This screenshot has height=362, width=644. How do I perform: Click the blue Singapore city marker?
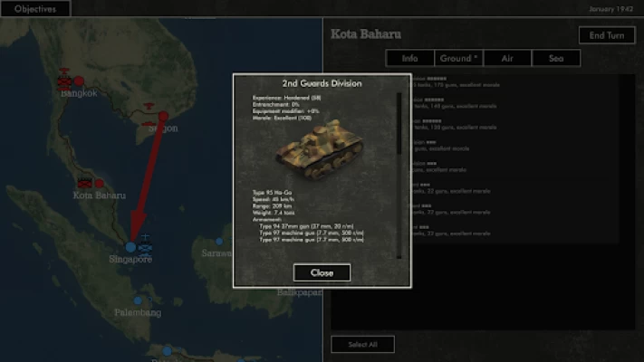tap(130, 247)
